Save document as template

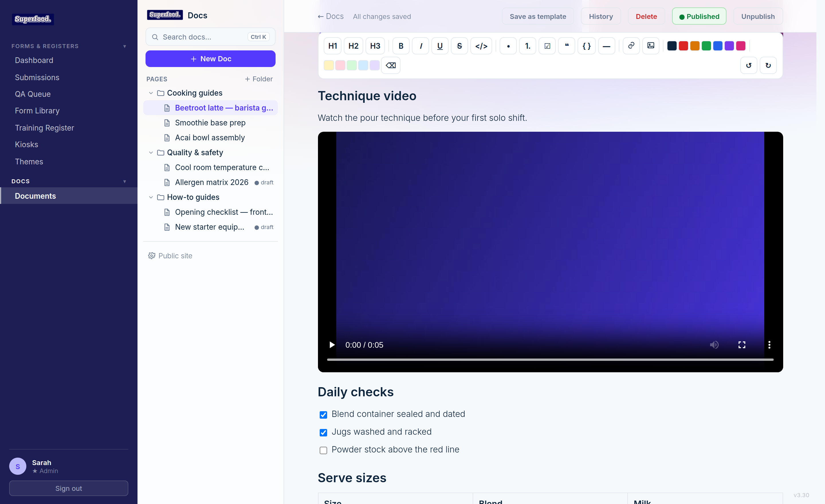point(538,16)
